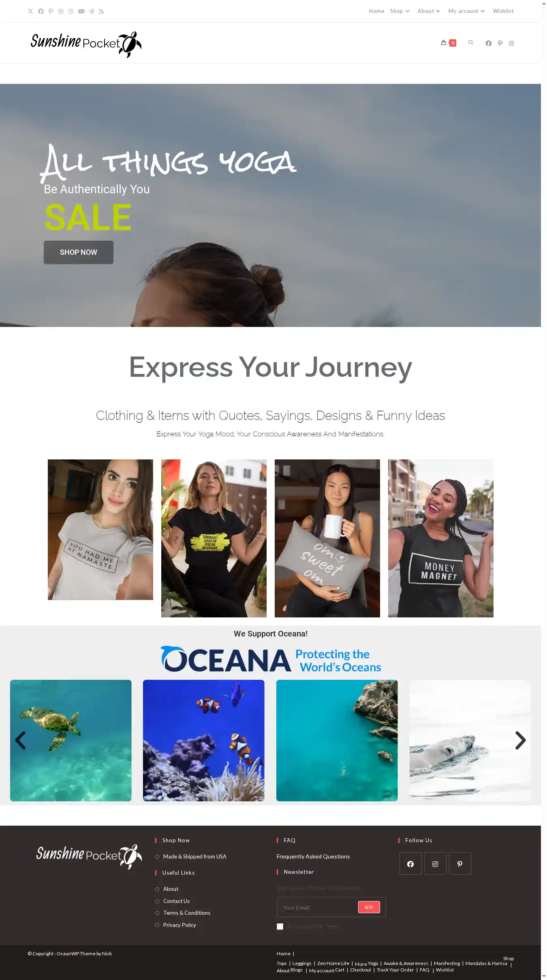The width and height of the screenshot is (547, 980).
Task: Expand the Shop dropdown menu
Action: pyautogui.click(x=400, y=11)
